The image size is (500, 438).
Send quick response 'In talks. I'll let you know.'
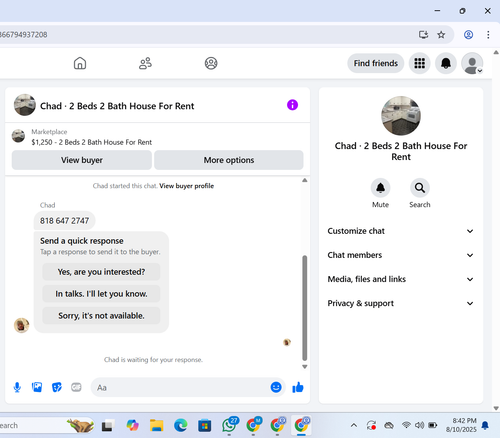pos(101,294)
